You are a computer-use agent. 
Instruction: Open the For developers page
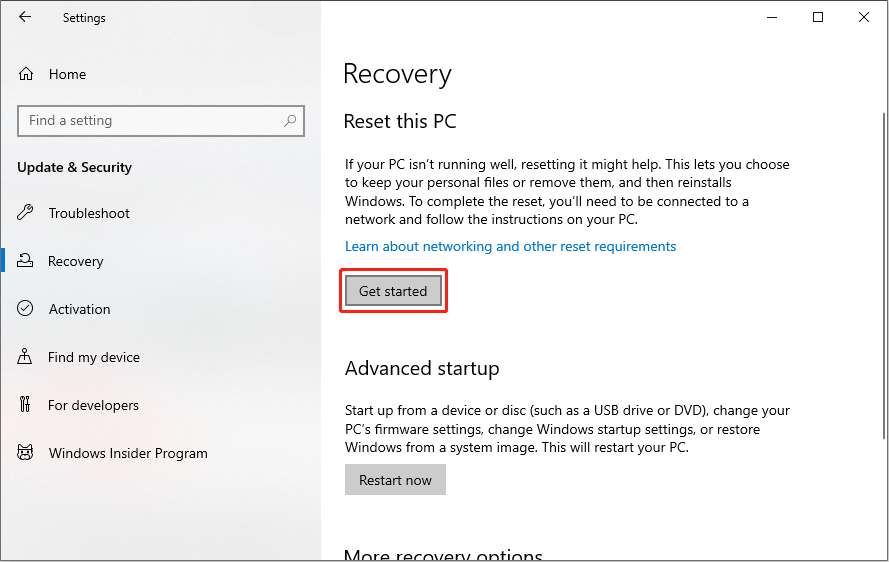coord(93,405)
